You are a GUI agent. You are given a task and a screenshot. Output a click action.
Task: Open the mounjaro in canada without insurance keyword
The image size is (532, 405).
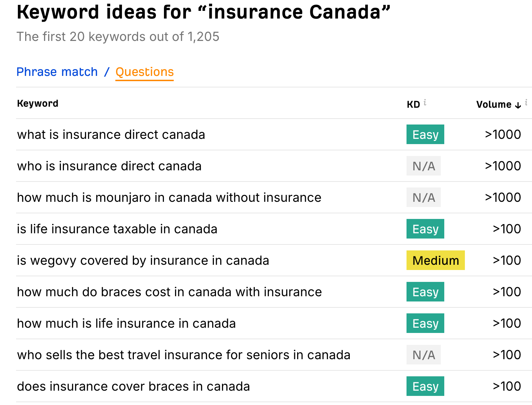point(169,198)
